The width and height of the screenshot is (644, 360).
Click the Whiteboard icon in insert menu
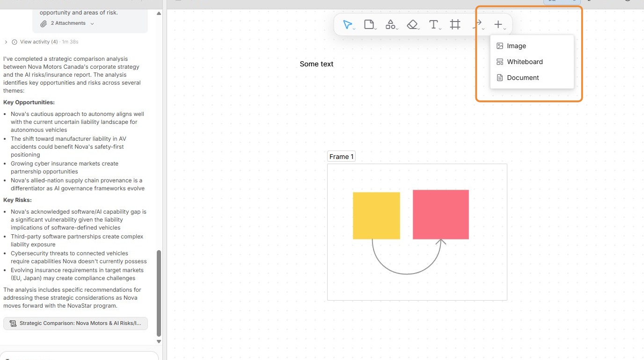(500, 62)
